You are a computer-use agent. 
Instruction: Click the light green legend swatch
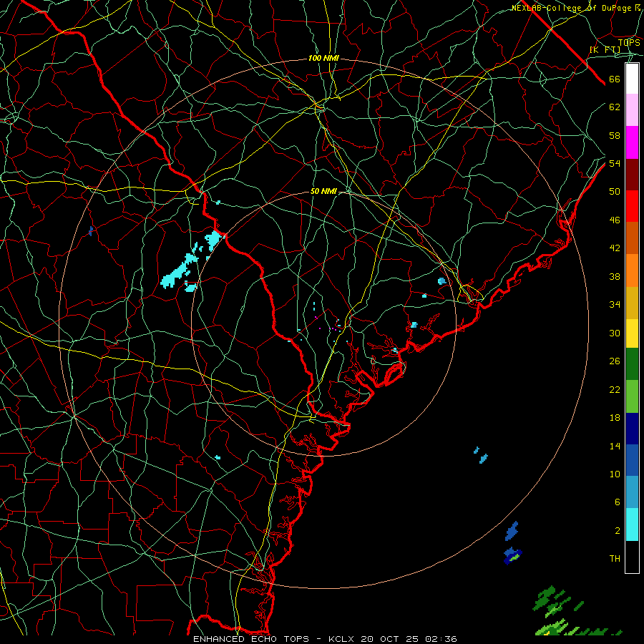(x=632, y=396)
